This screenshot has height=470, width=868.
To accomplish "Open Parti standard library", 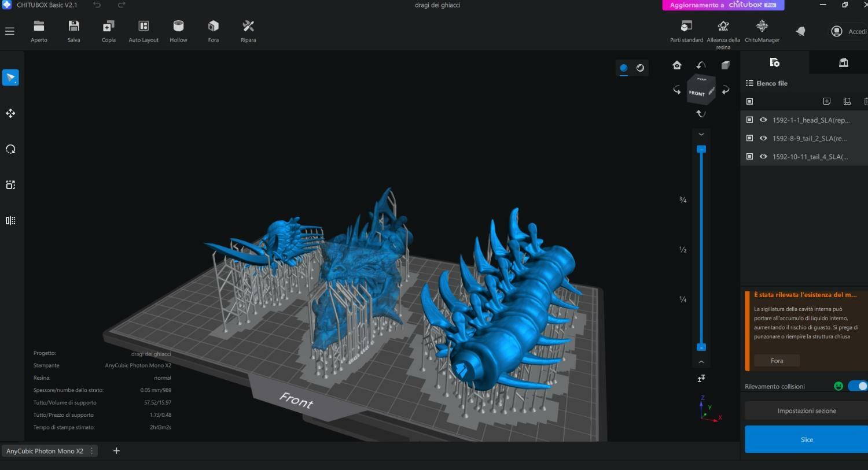I will pos(687,31).
